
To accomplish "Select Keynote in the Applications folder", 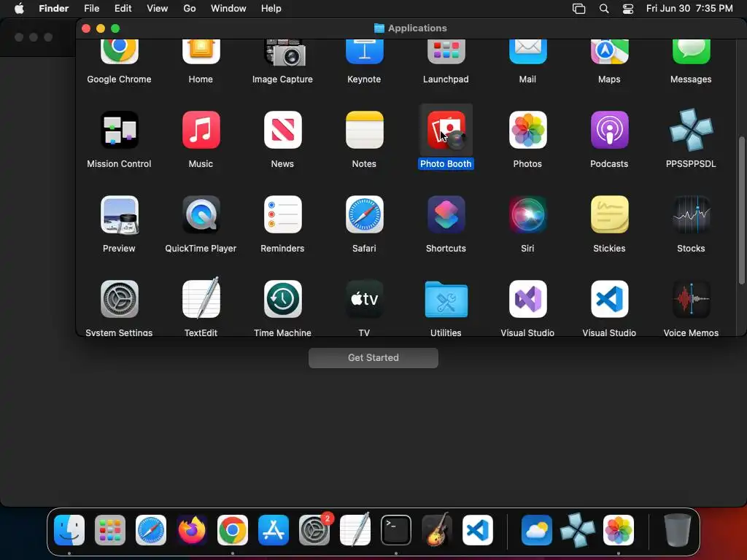I will (x=365, y=52).
